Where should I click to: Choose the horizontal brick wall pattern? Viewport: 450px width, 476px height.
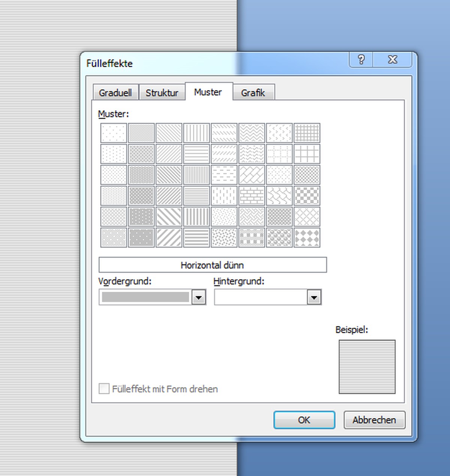252,196
